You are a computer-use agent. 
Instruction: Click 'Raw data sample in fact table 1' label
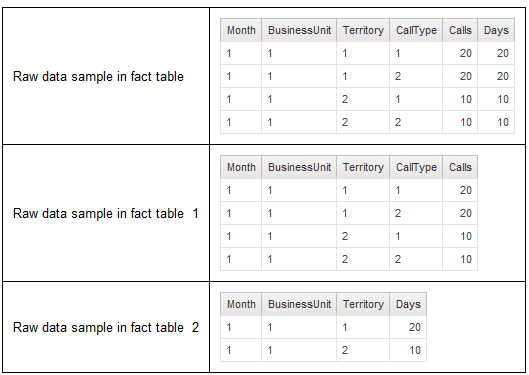point(106,213)
